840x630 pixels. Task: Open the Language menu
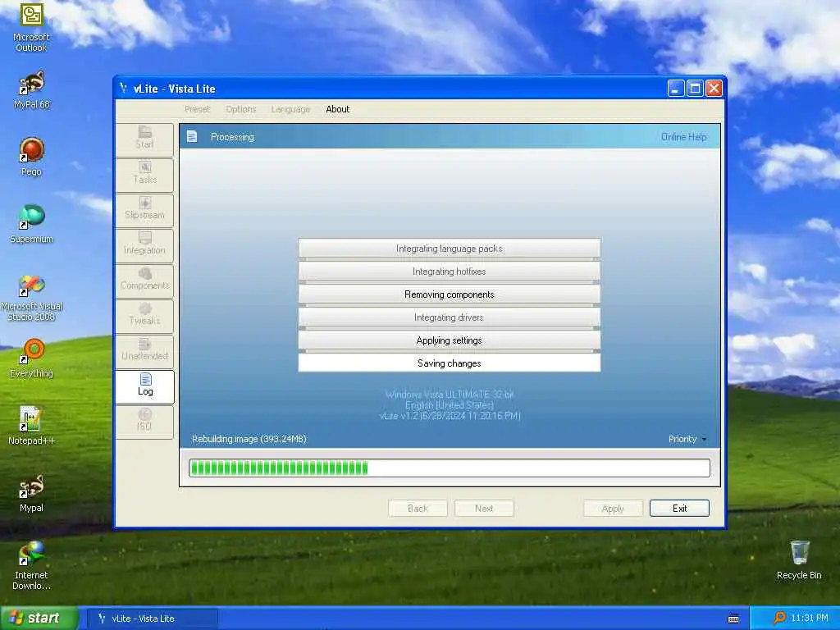(290, 109)
